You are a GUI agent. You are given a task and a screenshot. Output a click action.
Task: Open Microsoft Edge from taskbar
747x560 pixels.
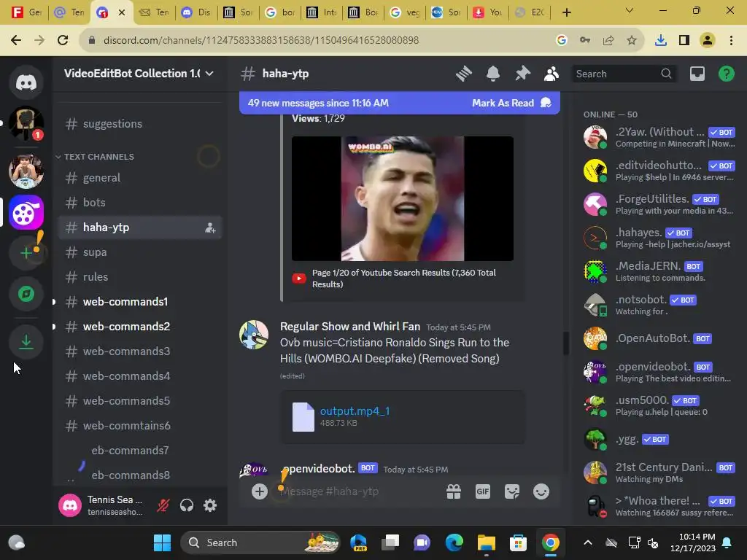point(454,542)
